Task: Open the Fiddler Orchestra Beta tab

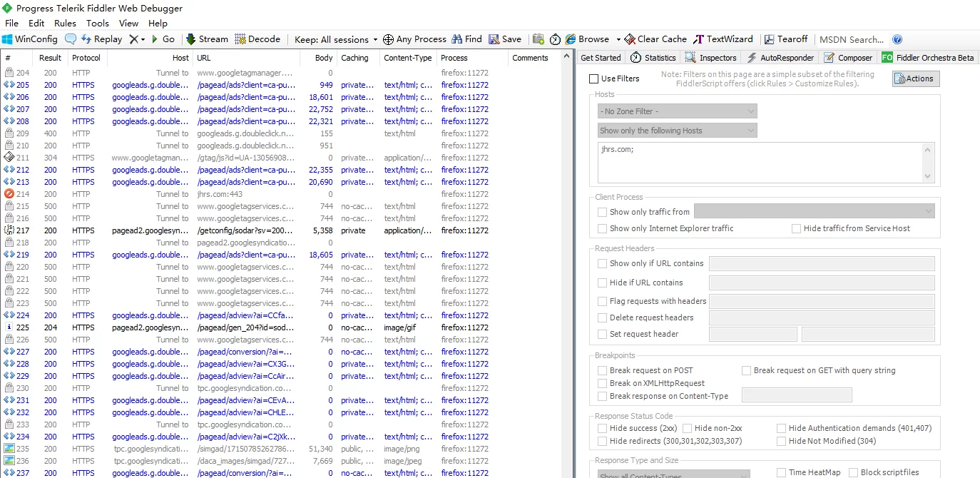Action: click(x=928, y=58)
